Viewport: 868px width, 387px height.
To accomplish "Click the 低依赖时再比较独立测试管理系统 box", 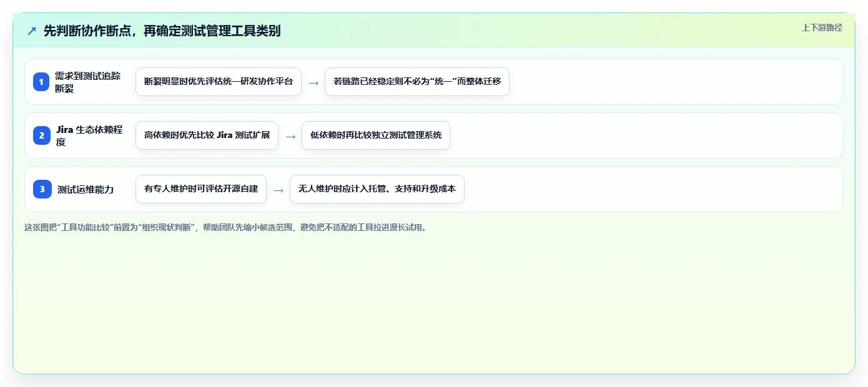I will click(x=376, y=135).
